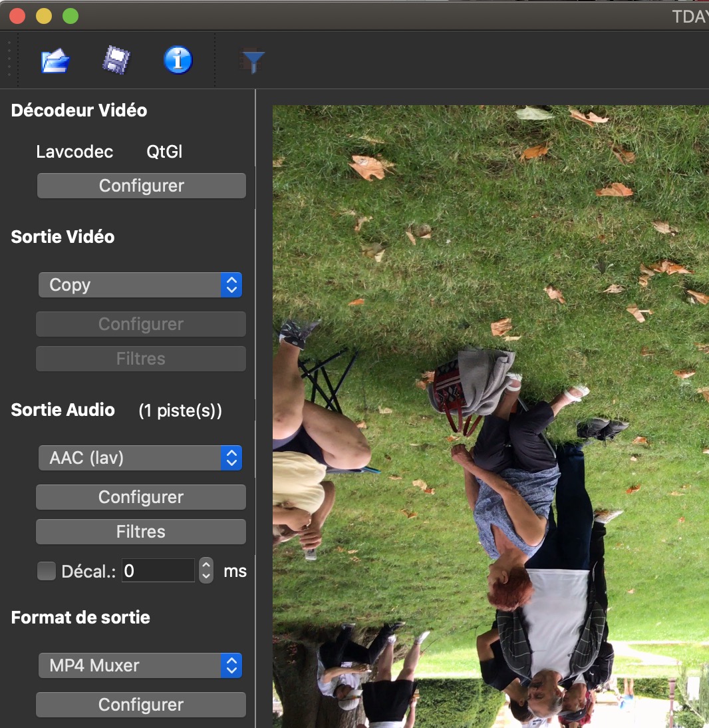This screenshot has height=728, width=709.
Task: Click Configurer under Décodeur Vidéo
Action: (x=142, y=186)
